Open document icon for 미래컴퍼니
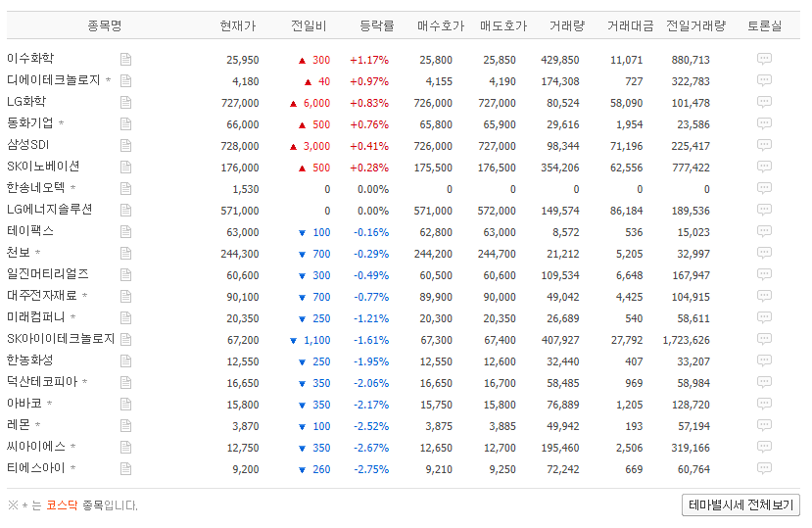This screenshot has width=812, height=528. (125, 318)
